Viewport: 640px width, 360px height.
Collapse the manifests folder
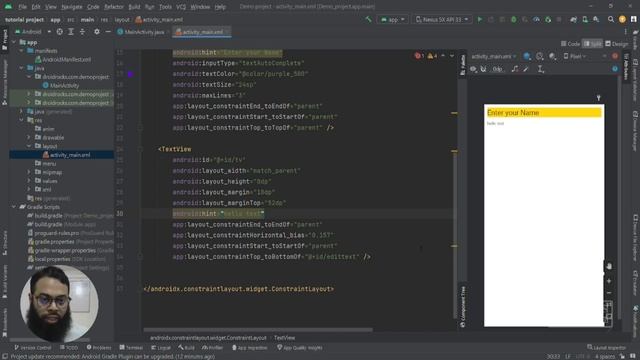click(21, 51)
